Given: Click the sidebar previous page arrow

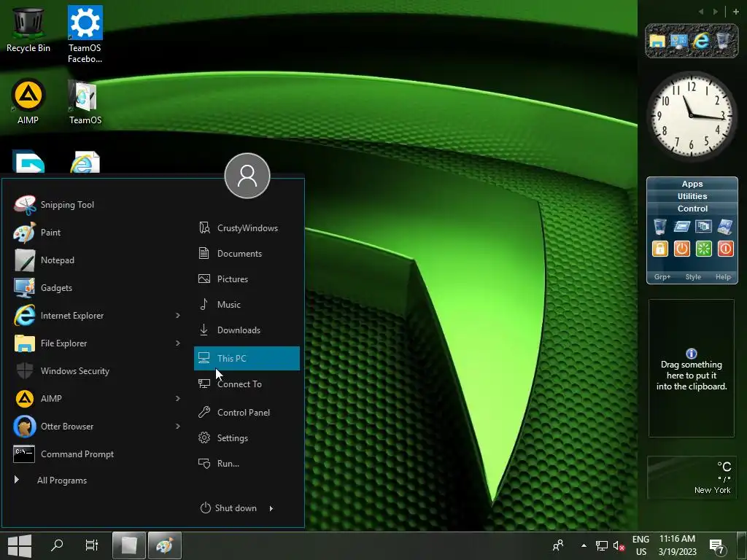Looking at the screenshot, I should 701,12.
